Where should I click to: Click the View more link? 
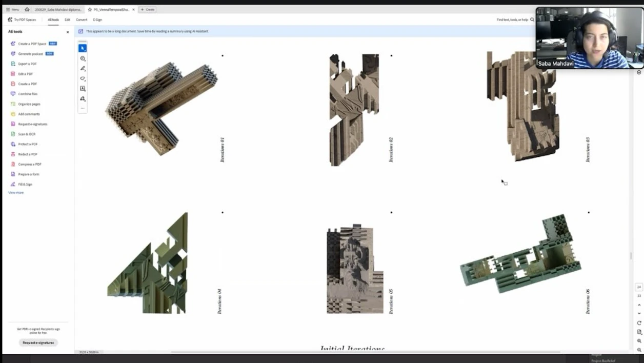coord(16,193)
